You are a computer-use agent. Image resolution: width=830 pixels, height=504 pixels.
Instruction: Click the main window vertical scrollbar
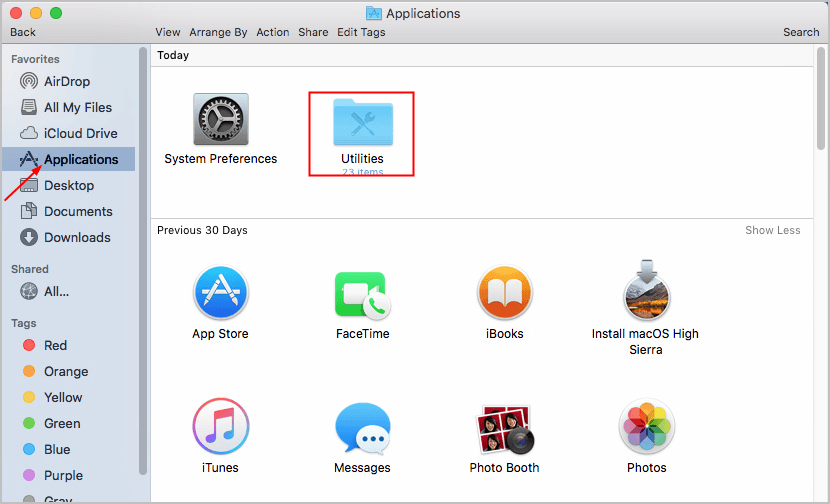tap(820, 98)
